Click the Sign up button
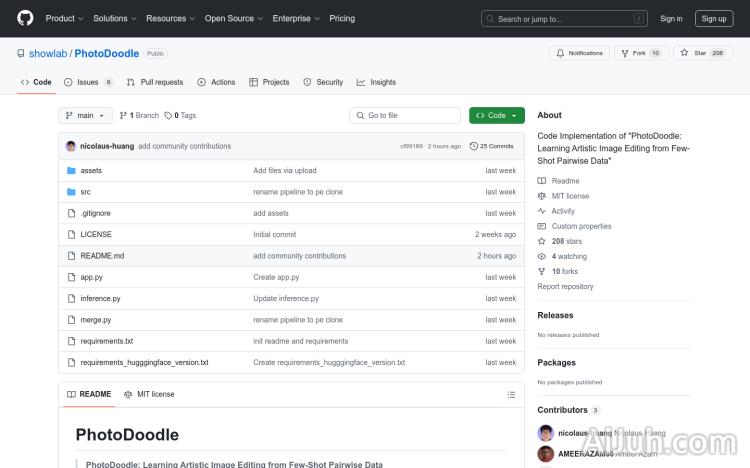 click(x=714, y=18)
